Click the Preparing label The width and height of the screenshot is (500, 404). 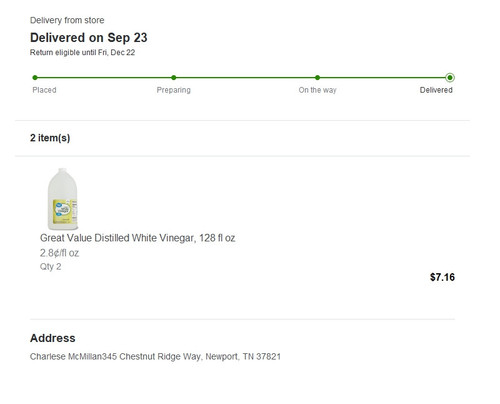pos(174,90)
